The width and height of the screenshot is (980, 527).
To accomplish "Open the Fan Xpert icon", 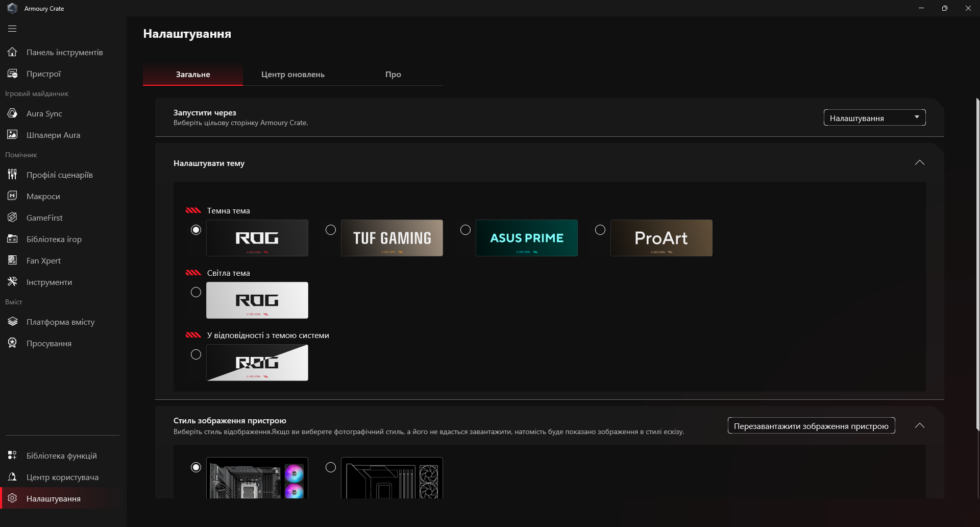I will click(12, 260).
